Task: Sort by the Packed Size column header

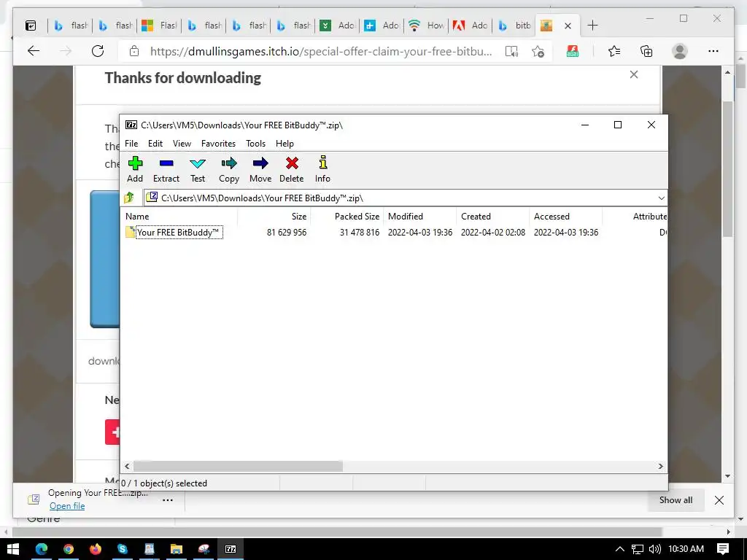Action: pos(347,216)
